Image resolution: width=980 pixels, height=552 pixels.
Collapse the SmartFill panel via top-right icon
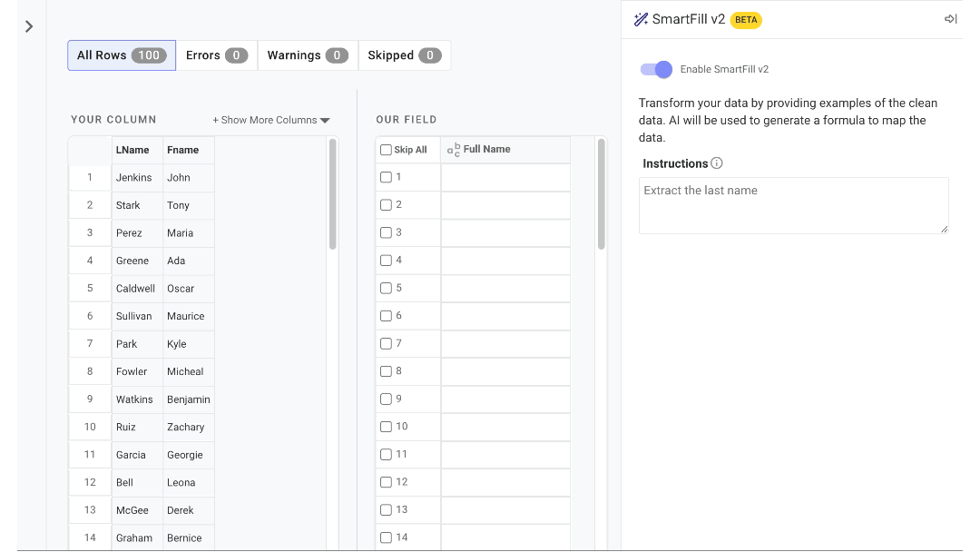coord(950,19)
